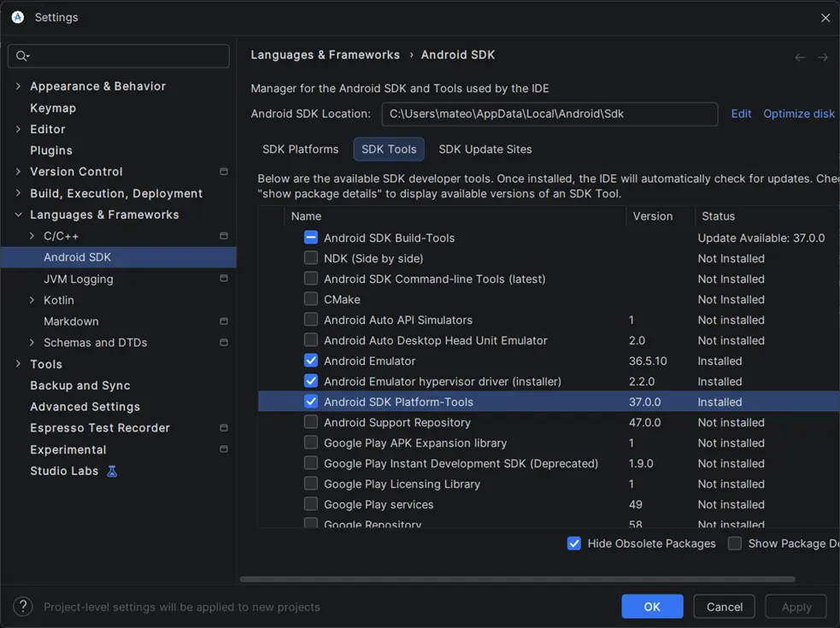The image size is (840, 628).
Task: Expand the Editor section
Action: [18, 129]
